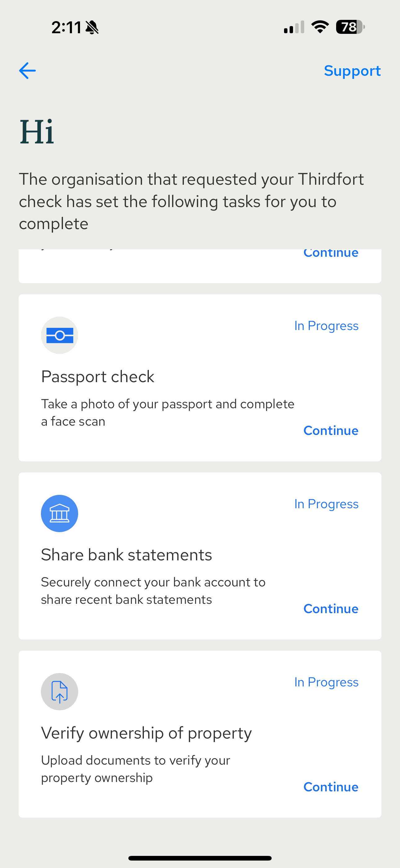Continue the Passport check task
The height and width of the screenshot is (868, 400).
tap(331, 431)
